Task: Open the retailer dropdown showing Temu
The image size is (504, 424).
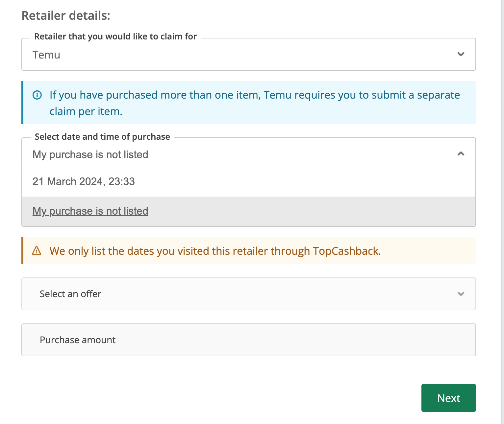Action: [x=248, y=54]
